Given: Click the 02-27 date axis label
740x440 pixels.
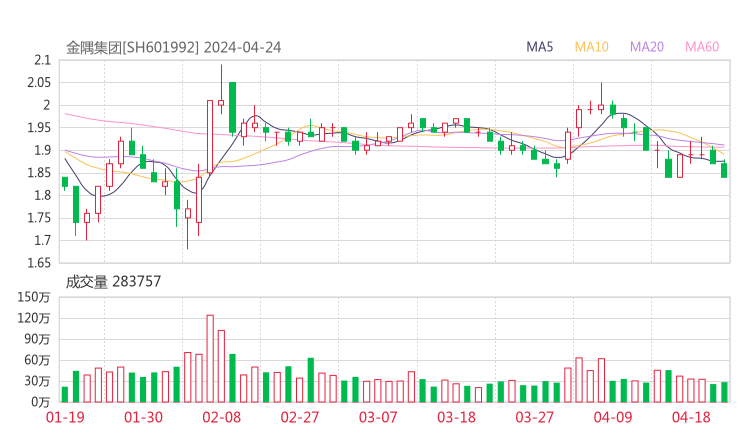Looking at the screenshot, I should click(300, 417).
